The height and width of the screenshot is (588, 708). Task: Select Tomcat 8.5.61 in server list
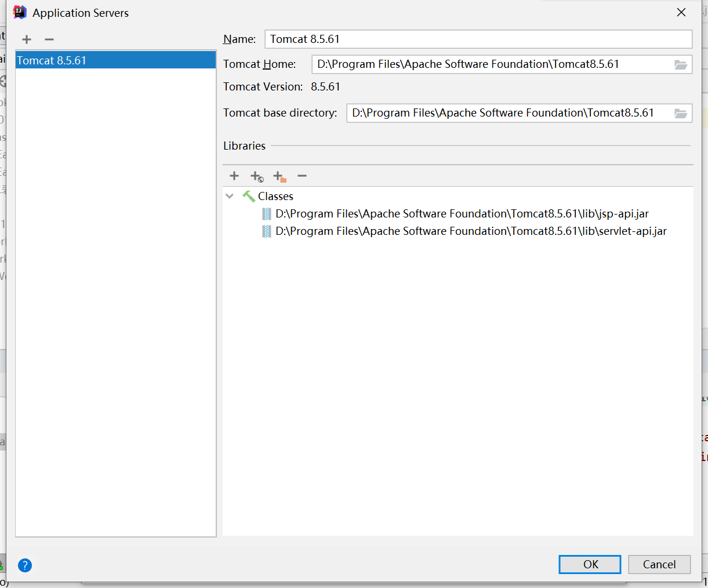click(116, 60)
